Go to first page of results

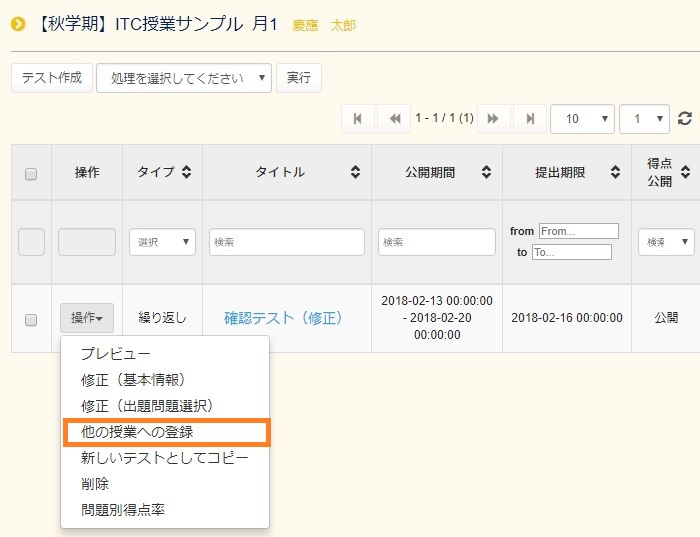pyautogui.click(x=358, y=118)
